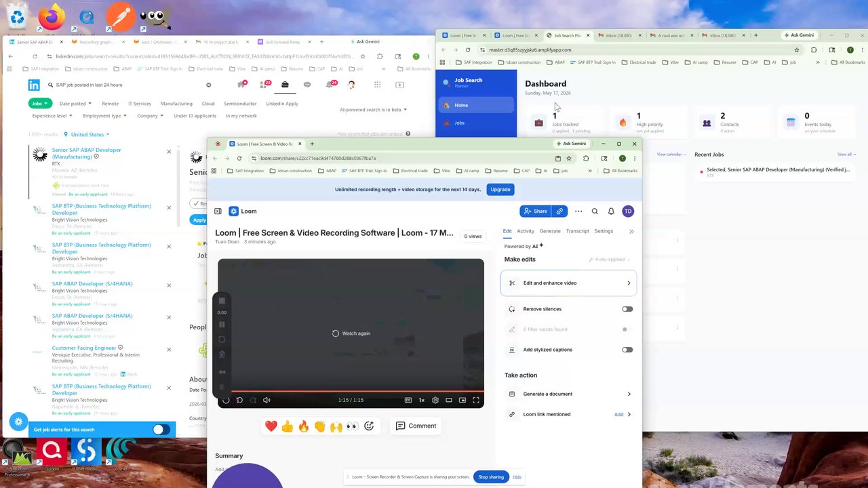
Task: Turn on closed captions in Loom player
Action: (x=408, y=400)
